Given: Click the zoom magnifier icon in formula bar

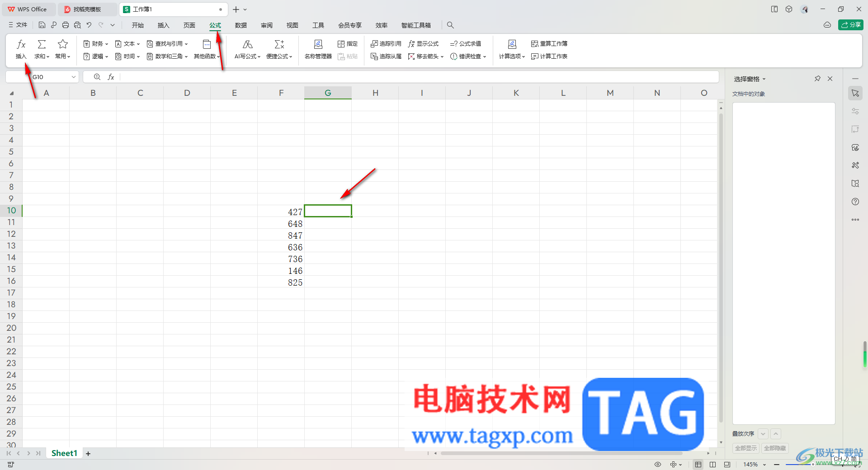Looking at the screenshot, I should click(x=97, y=77).
